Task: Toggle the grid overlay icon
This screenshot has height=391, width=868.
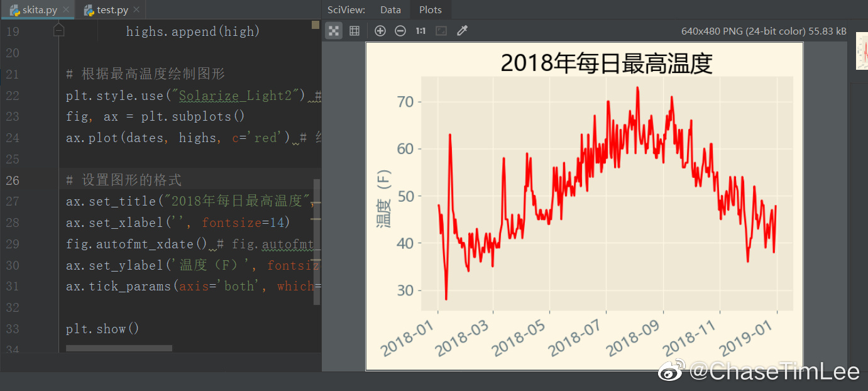Action: (354, 30)
